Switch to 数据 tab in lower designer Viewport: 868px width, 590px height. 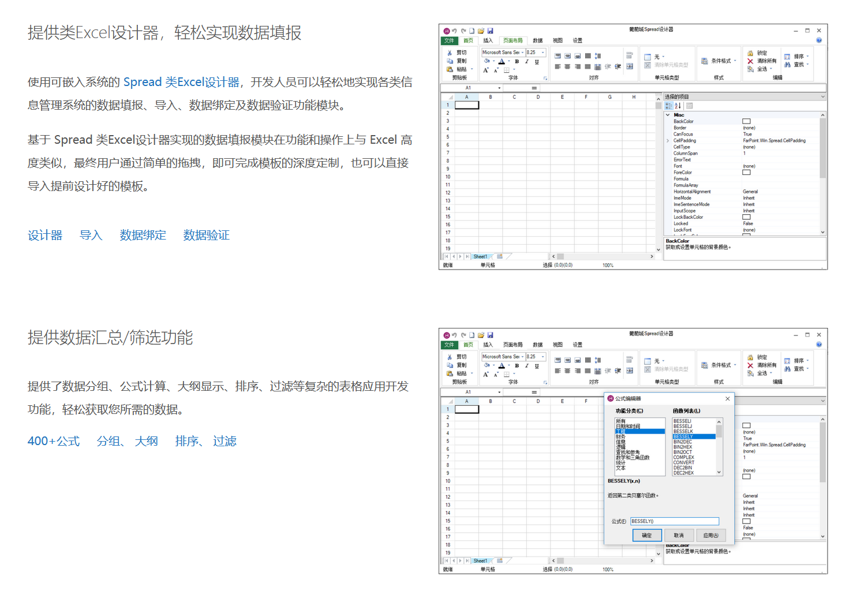[538, 345]
